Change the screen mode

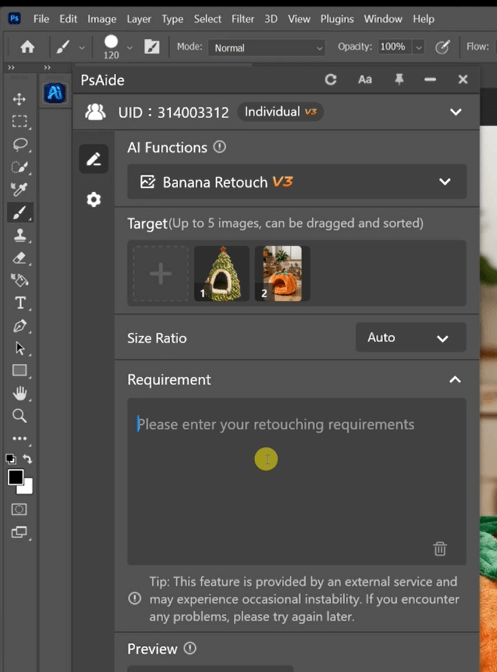click(x=19, y=532)
